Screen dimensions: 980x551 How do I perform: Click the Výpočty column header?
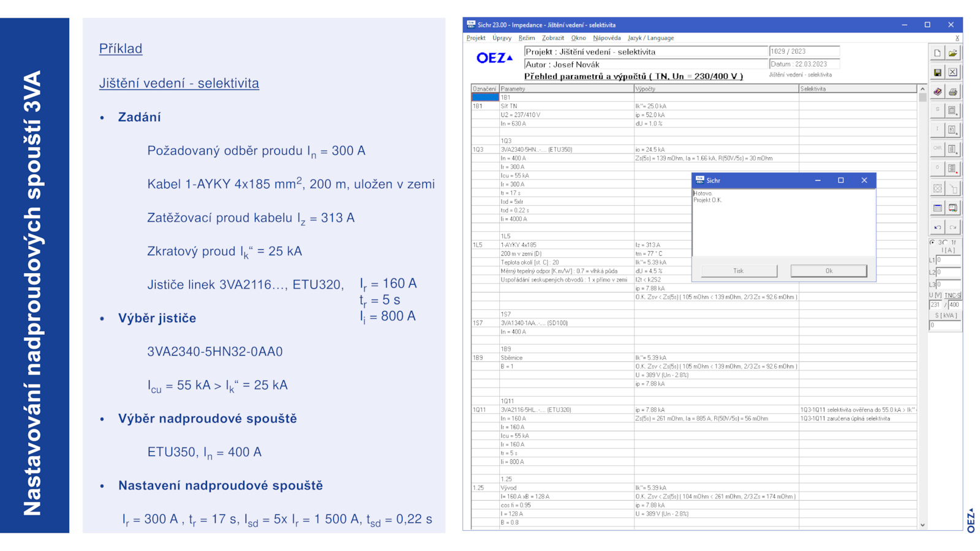pyautogui.click(x=716, y=89)
